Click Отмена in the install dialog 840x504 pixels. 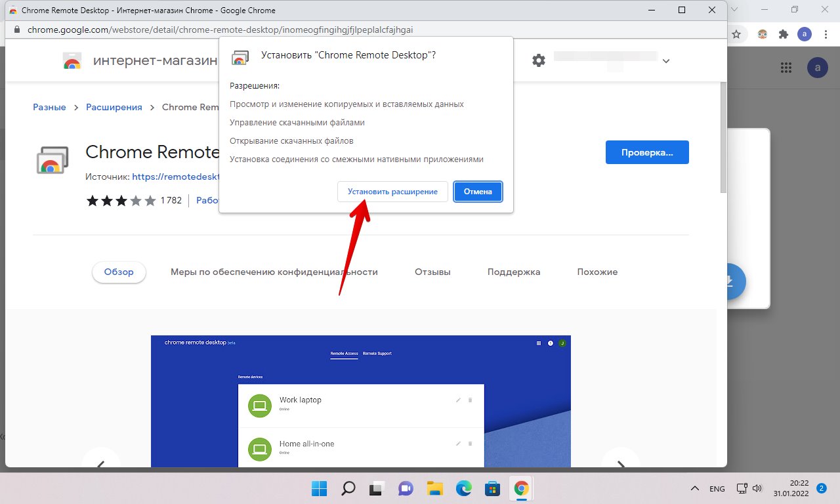coord(478,192)
